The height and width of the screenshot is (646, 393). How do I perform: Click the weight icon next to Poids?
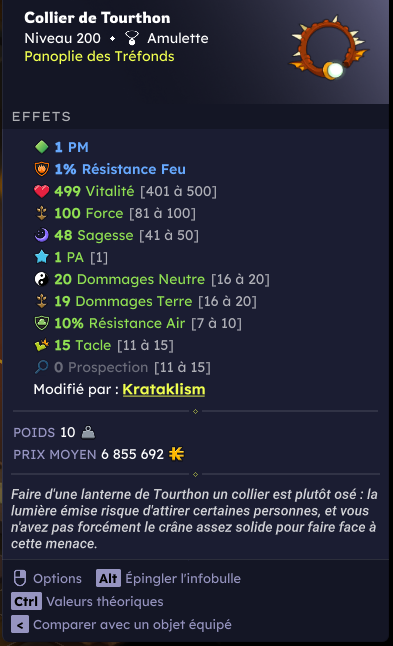(x=88, y=432)
